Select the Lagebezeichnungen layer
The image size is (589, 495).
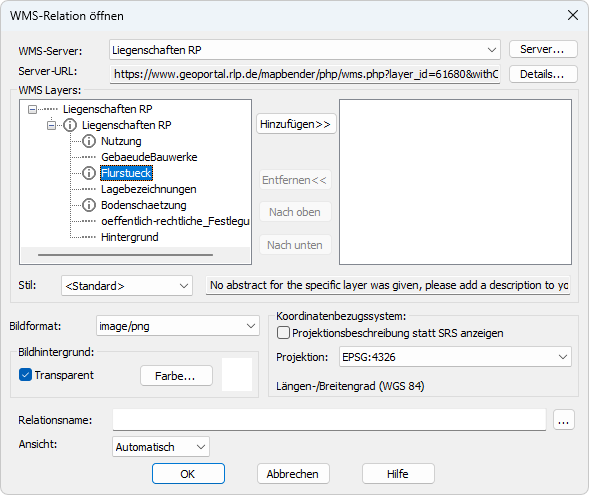pos(149,189)
